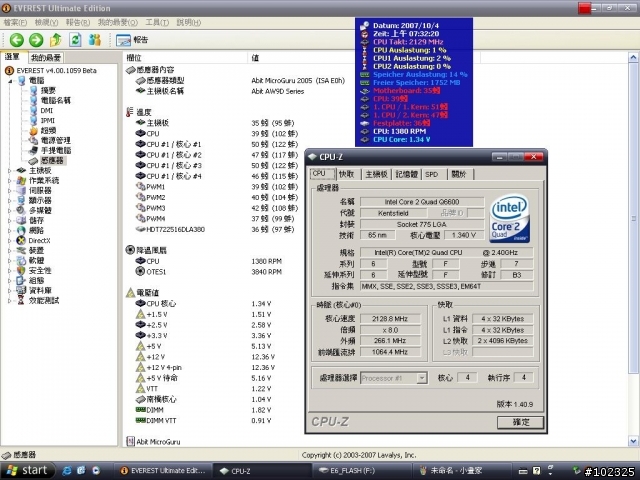Open the 報告(R) report menu
The image size is (640, 480).
pyautogui.click(x=78, y=22)
